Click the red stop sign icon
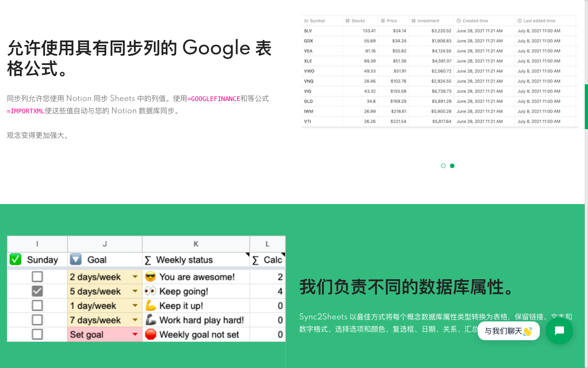 [x=151, y=334]
